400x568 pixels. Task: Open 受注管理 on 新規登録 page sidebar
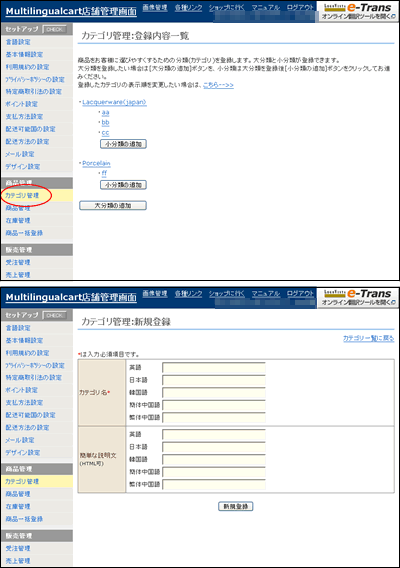18,548
